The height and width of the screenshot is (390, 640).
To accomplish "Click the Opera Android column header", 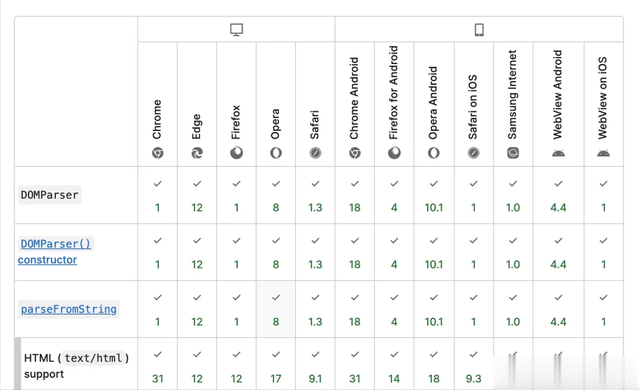I will tap(433, 102).
